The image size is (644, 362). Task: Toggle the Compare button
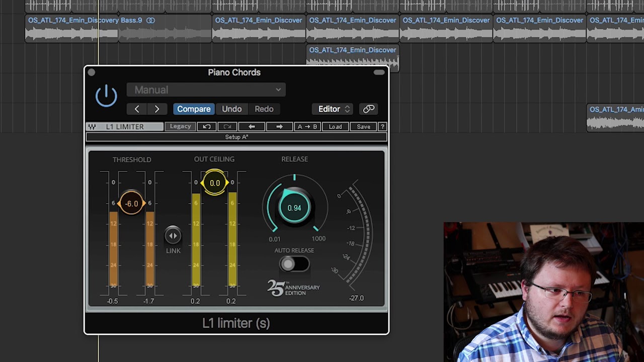pos(194,109)
